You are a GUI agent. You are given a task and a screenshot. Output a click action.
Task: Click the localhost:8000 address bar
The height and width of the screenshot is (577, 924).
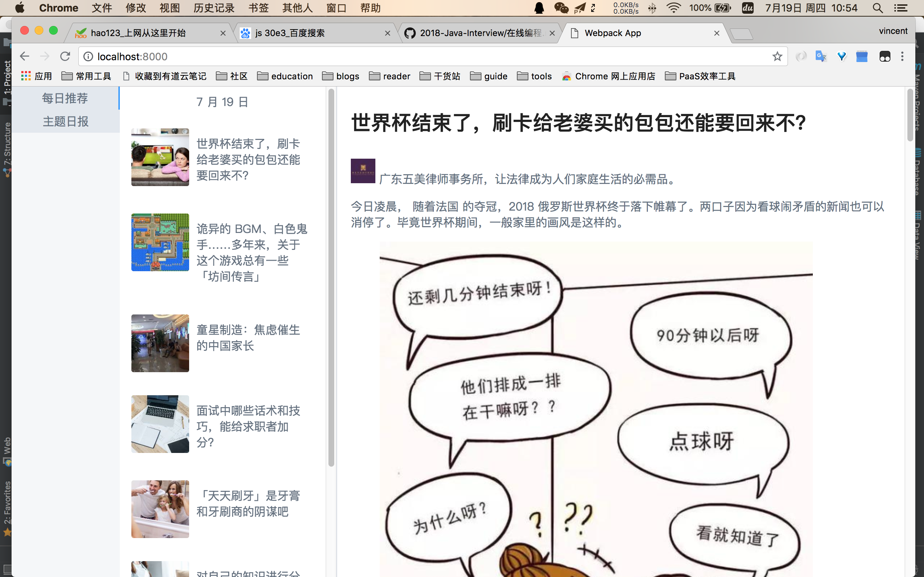point(420,57)
